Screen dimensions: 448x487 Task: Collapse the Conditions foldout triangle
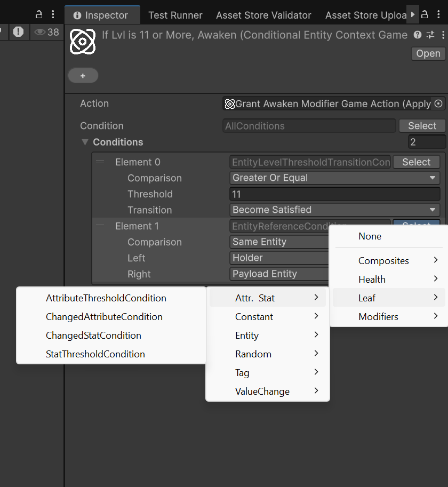pyautogui.click(x=85, y=142)
